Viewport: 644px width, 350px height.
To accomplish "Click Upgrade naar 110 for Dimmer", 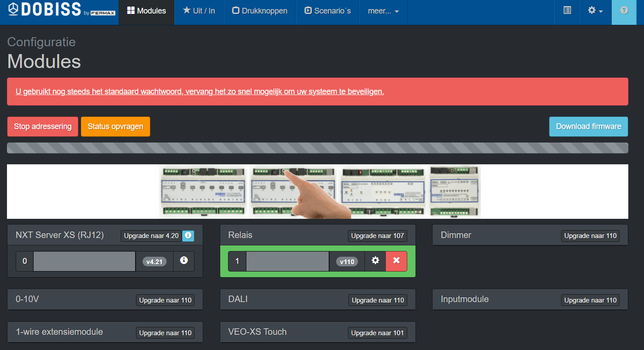I will point(590,236).
